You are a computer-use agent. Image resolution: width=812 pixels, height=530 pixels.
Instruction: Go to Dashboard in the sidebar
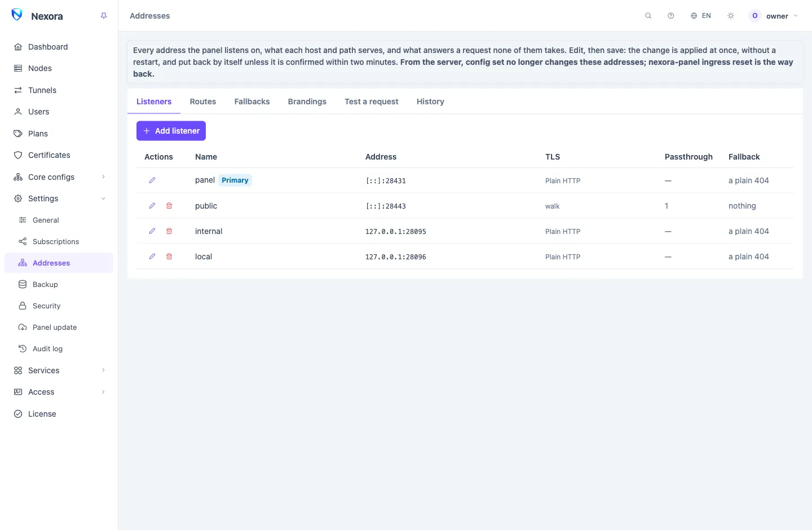pos(59,47)
